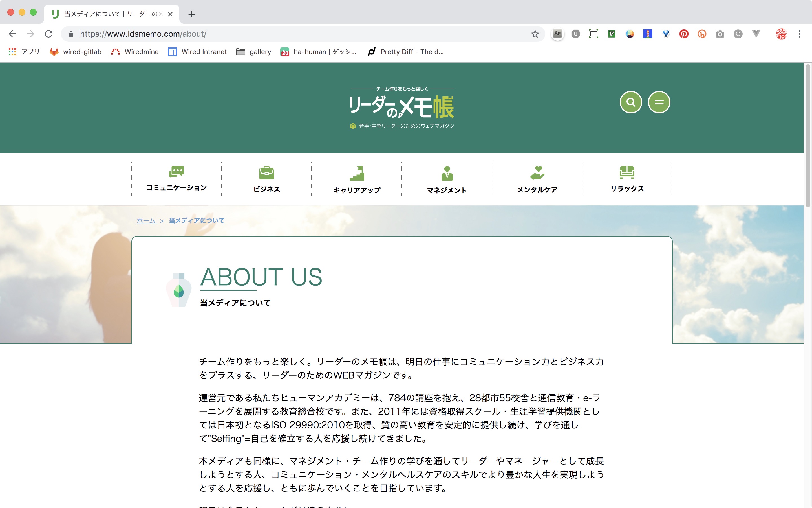
Task: Reload the page with the refresh icon
Action: (49, 34)
